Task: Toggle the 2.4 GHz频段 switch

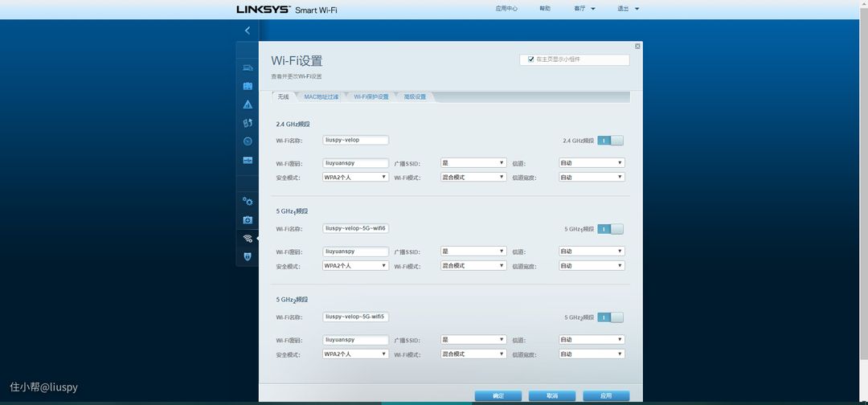Action: click(x=610, y=141)
